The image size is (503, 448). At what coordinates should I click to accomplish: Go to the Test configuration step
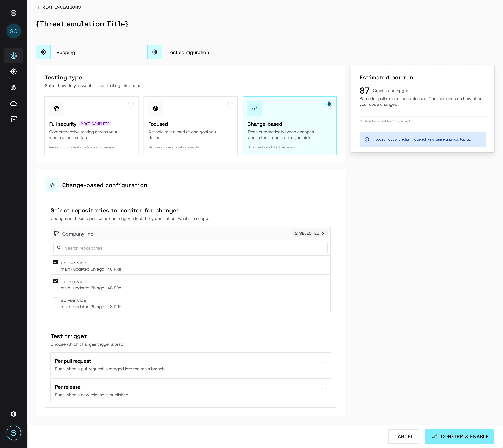coord(188,52)
